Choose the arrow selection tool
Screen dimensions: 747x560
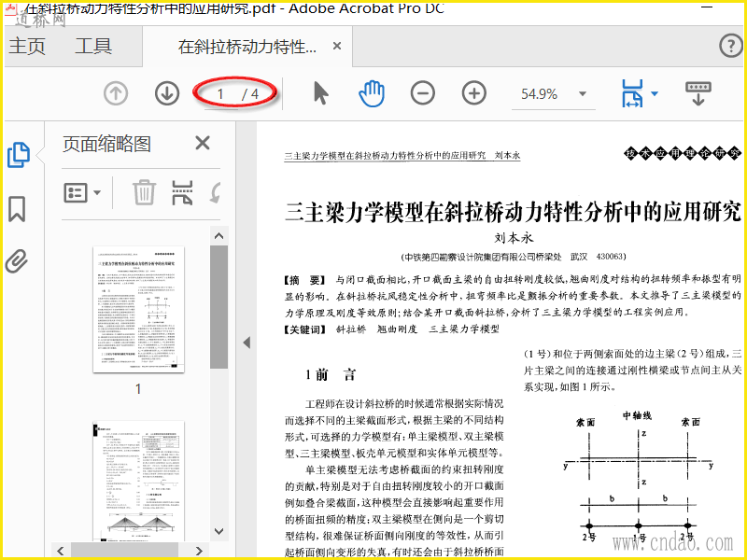pos(321,92)
